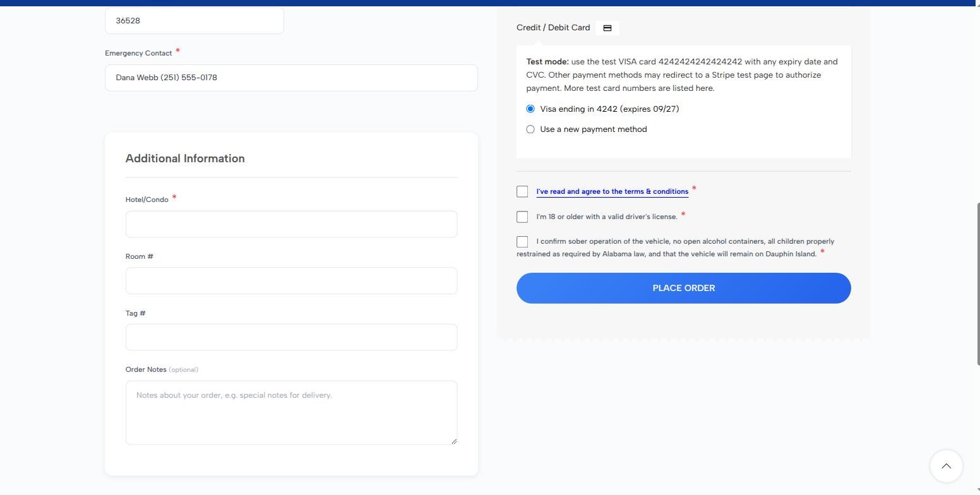Click the Test mode notice text
980x495 pixels.
tap(682, 75)
